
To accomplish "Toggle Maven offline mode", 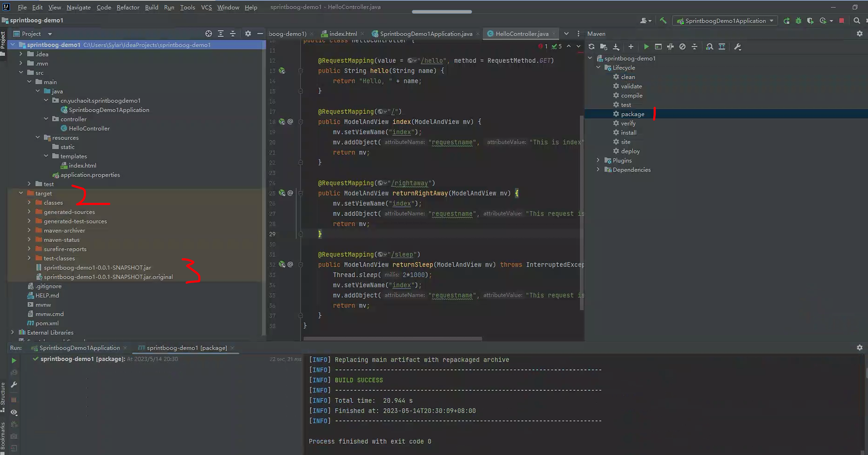I will pyautogui.click(x=670, y=47).
